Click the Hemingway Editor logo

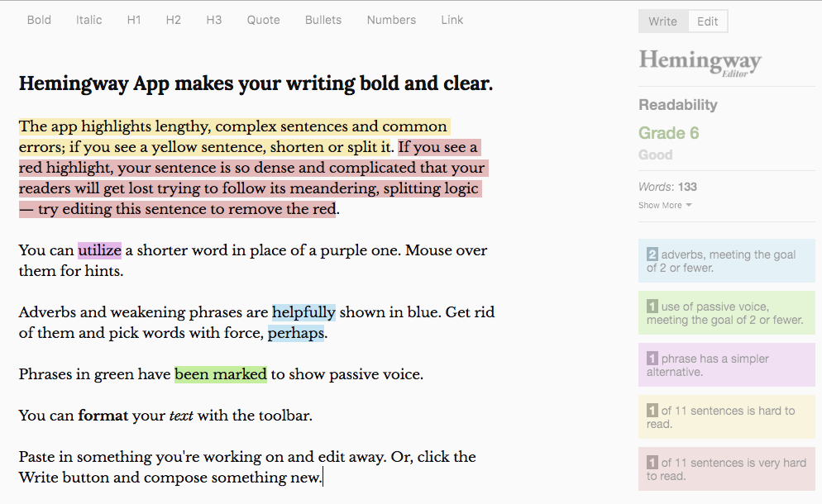(x=700, y=63)
